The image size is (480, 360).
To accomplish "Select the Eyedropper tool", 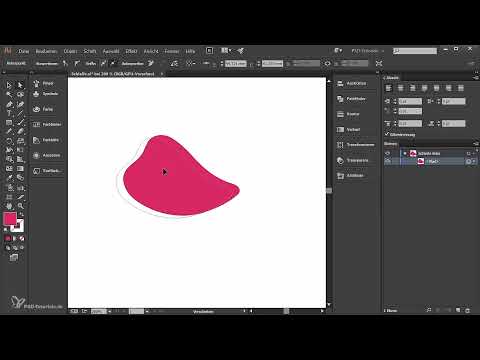I will click(9, 178).
